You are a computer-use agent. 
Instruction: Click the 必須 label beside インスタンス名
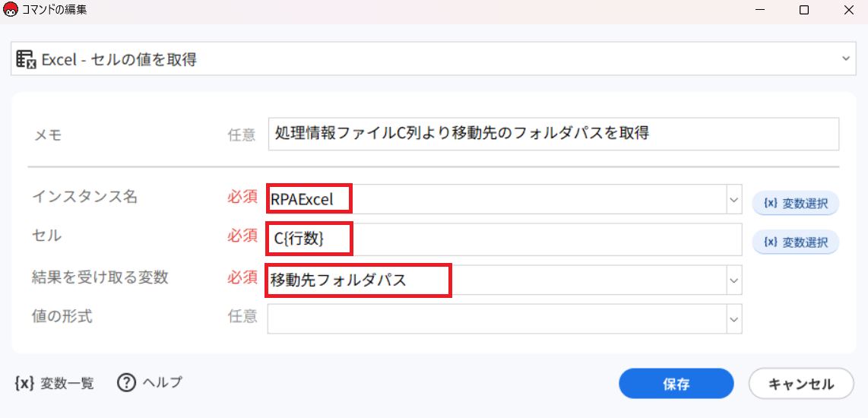tap(242, 196)
